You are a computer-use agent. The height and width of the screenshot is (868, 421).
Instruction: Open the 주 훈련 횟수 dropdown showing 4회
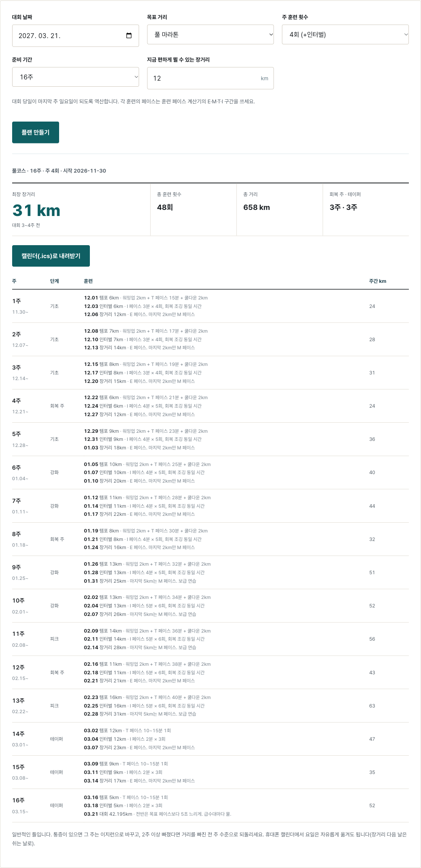pos(345,34)
